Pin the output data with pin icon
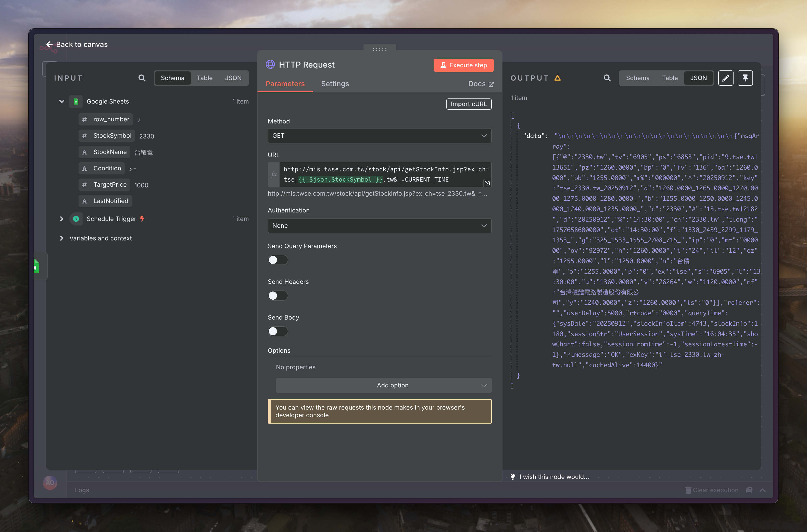This screenshot has height=532, width=807. tap(745, 78)
